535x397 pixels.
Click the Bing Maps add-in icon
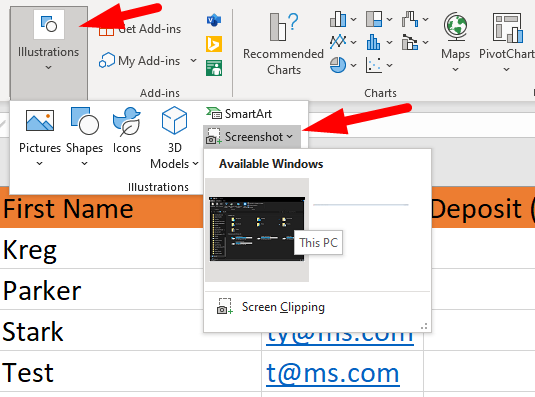tap(214, 44)
